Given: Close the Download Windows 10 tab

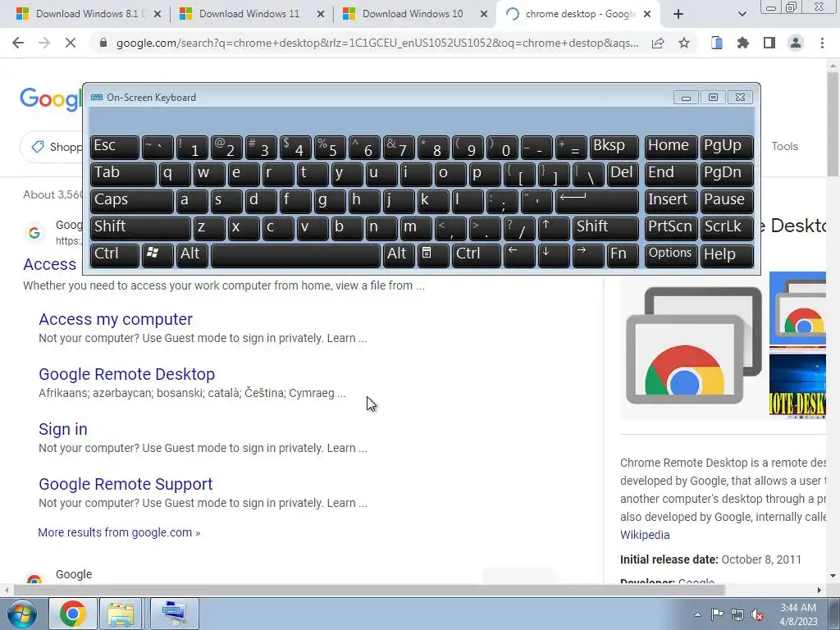Looking at the screenshot, I should point(484,15).
